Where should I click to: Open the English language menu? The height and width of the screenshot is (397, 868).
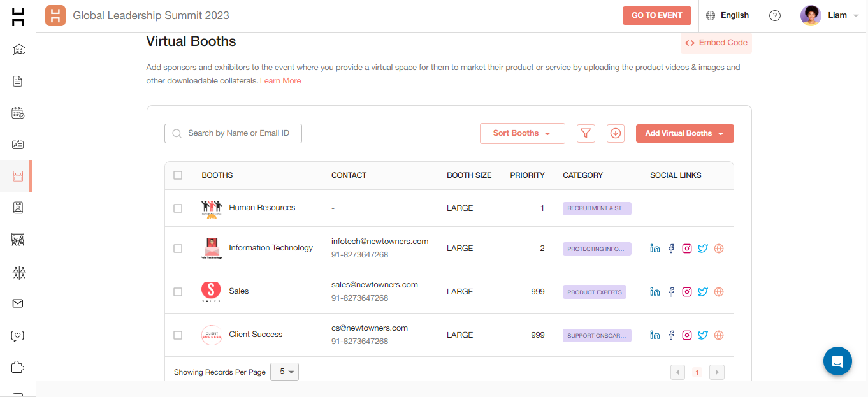tap(727, 16)
